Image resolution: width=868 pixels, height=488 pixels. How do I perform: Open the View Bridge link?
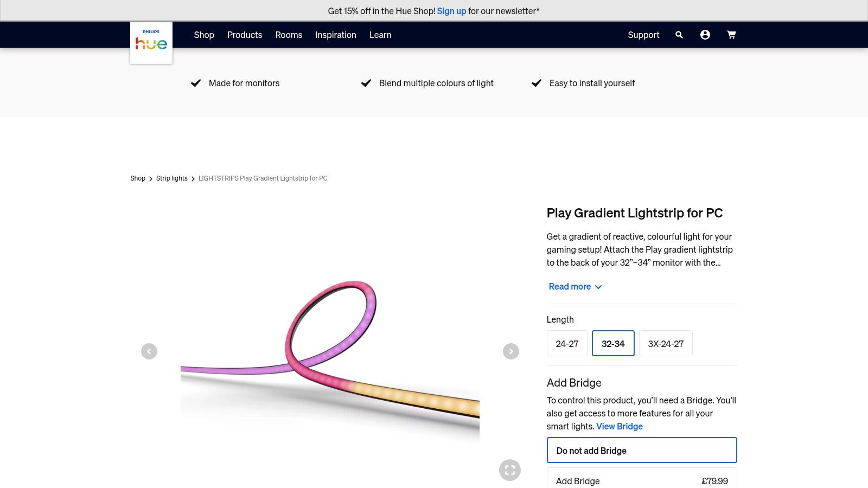tap(619, 426)
